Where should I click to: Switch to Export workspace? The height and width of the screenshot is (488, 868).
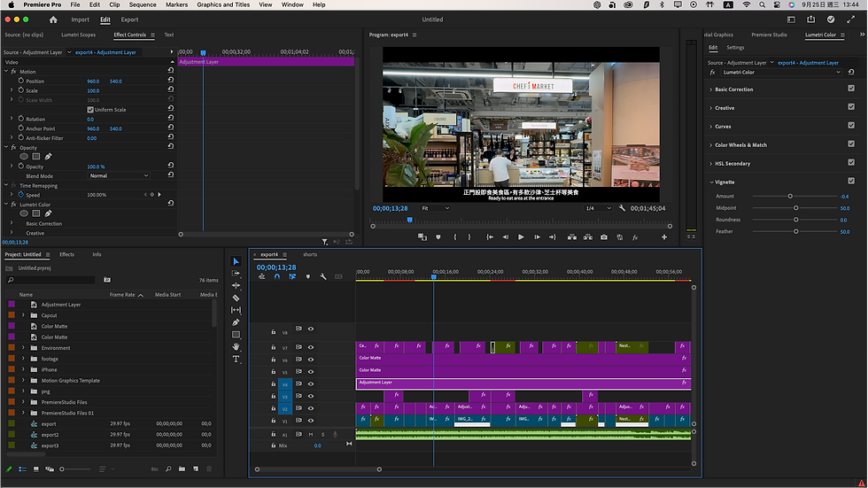tap(129, 19)
